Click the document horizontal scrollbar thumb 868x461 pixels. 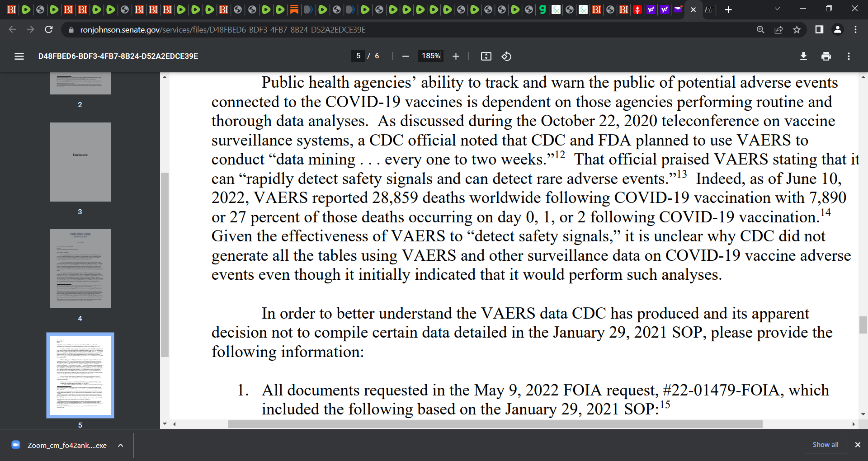pos(495,424)
